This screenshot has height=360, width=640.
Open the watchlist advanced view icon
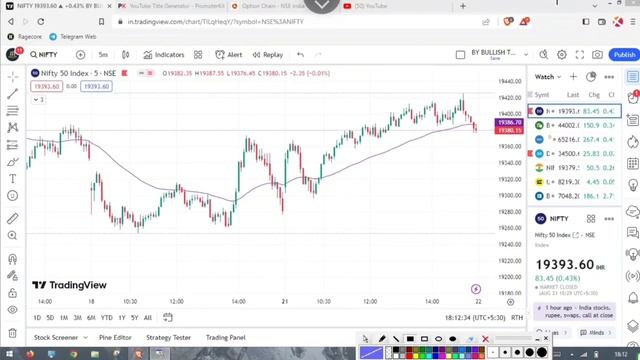pyautogui.click(x=591, y=77)
